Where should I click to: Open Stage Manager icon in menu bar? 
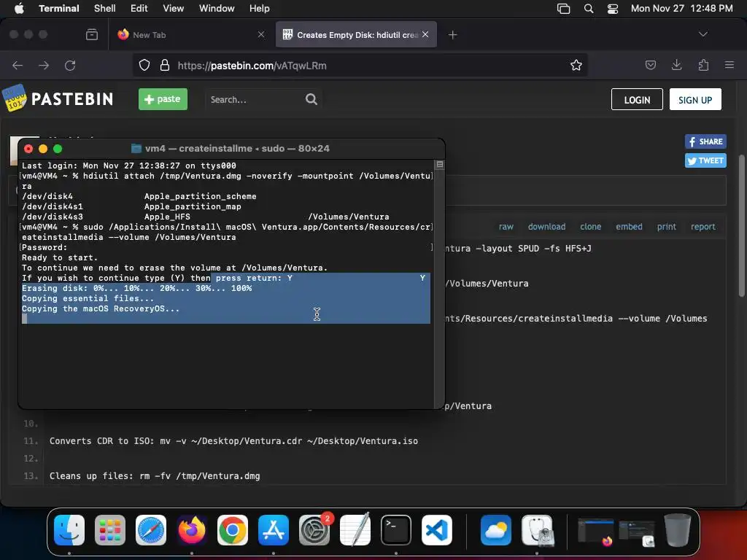(x=564, y=9)
